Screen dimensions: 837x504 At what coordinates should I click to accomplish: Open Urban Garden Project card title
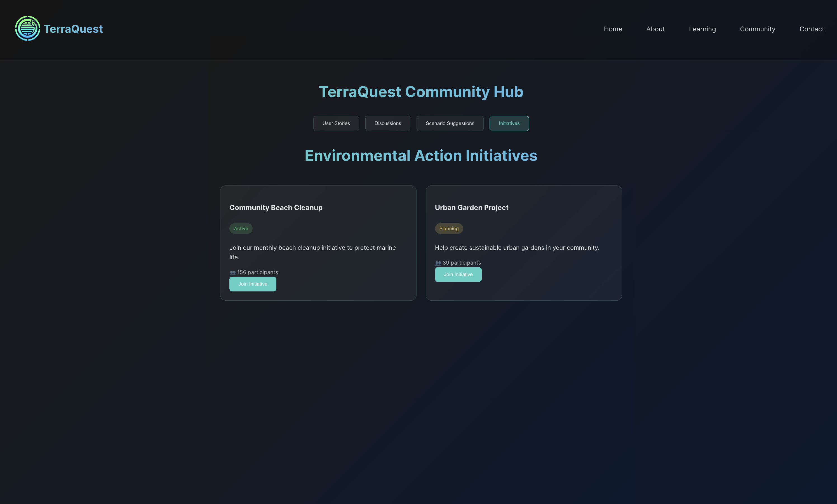471,208
